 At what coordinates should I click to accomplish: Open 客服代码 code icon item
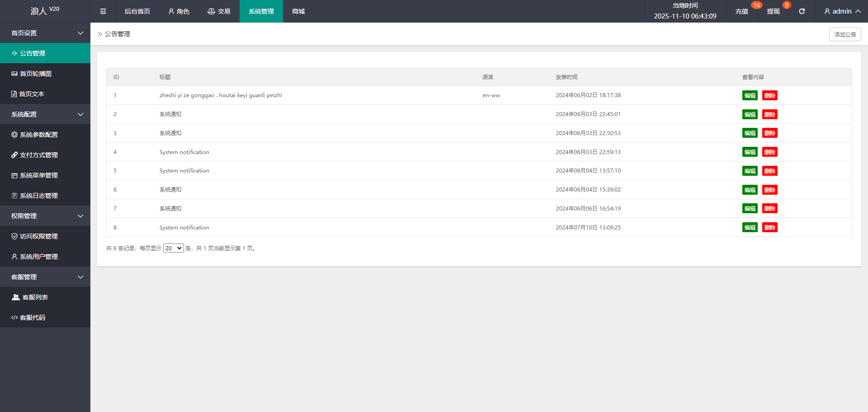(28, 318)
